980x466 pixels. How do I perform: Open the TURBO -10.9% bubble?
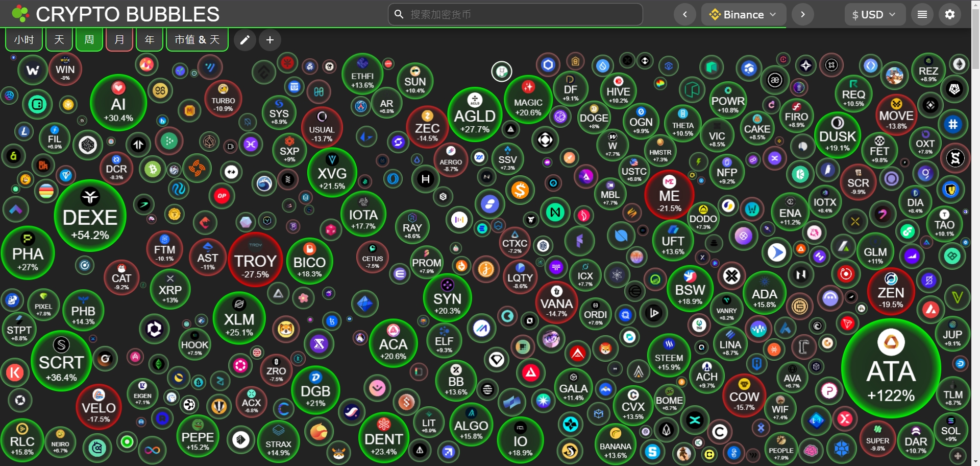pyautogui.click(x=223, y=99)
